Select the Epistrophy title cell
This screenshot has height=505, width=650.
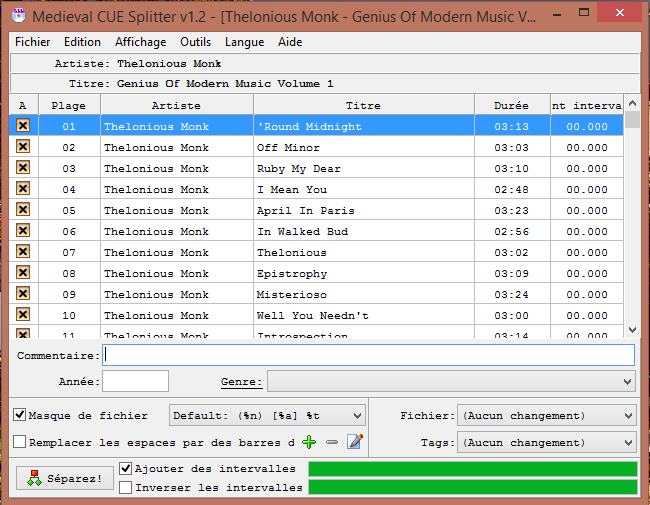(364, 272)
